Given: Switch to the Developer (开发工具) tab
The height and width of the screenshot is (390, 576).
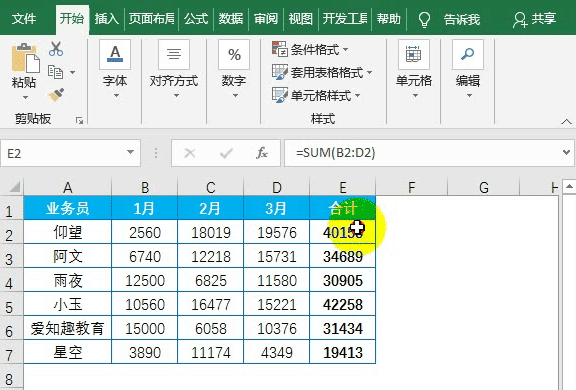Looking at the screenshot, I should point(345,19).
